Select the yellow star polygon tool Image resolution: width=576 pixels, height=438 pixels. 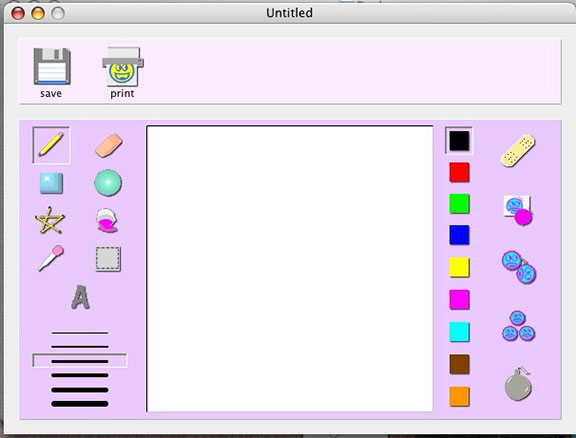tap(50, 220)
